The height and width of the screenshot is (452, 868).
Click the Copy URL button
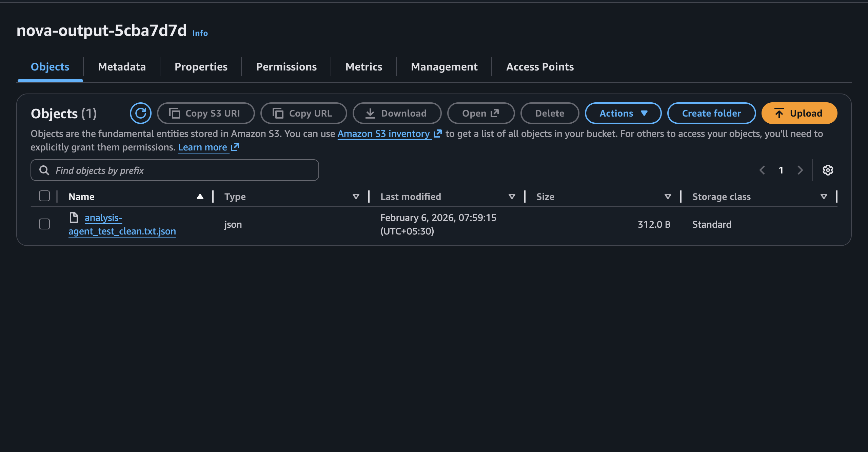[303, 113]
